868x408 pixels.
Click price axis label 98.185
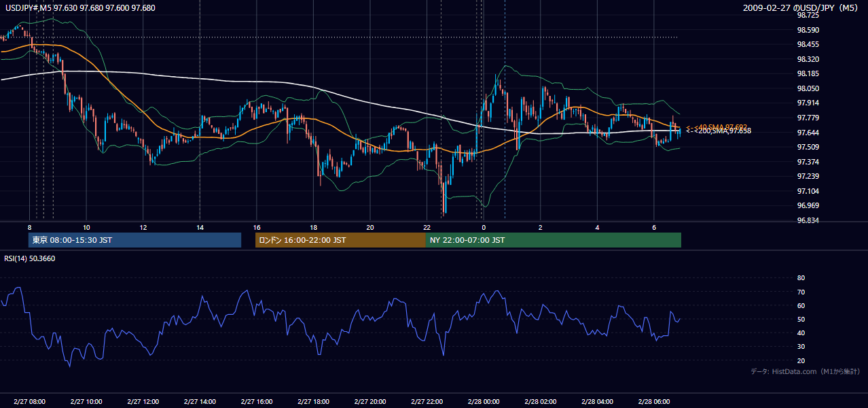(x=808, y=73)
